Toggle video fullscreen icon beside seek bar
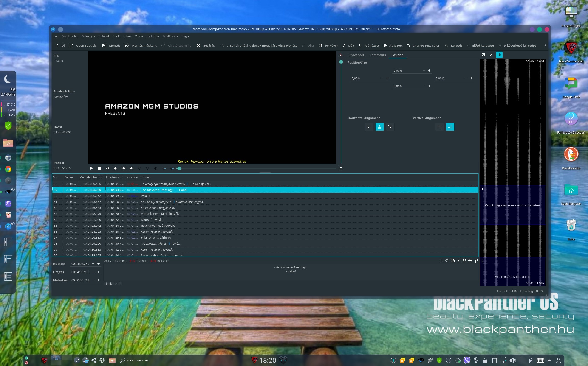This screenshot has width=588, height=366. coord(341,168)
